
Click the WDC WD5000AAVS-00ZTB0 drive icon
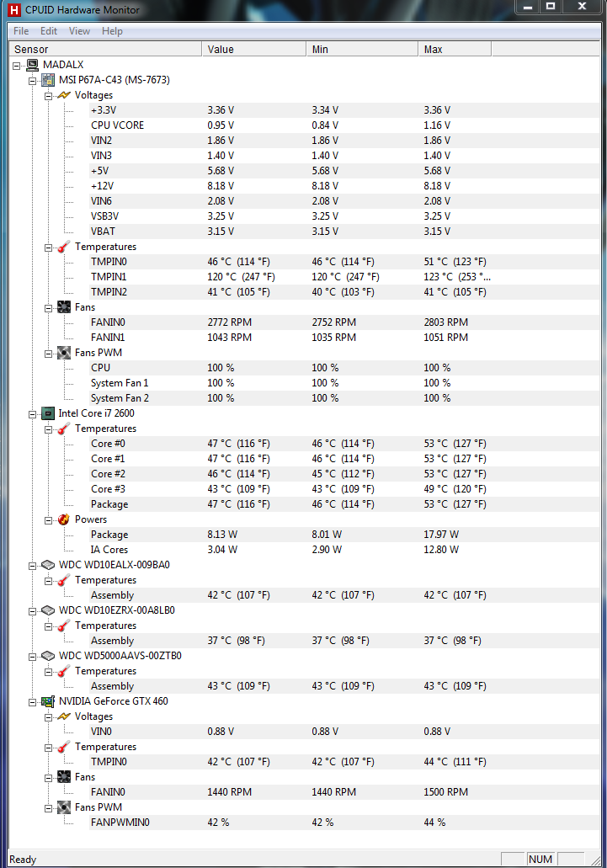click(x=48, y=656)
